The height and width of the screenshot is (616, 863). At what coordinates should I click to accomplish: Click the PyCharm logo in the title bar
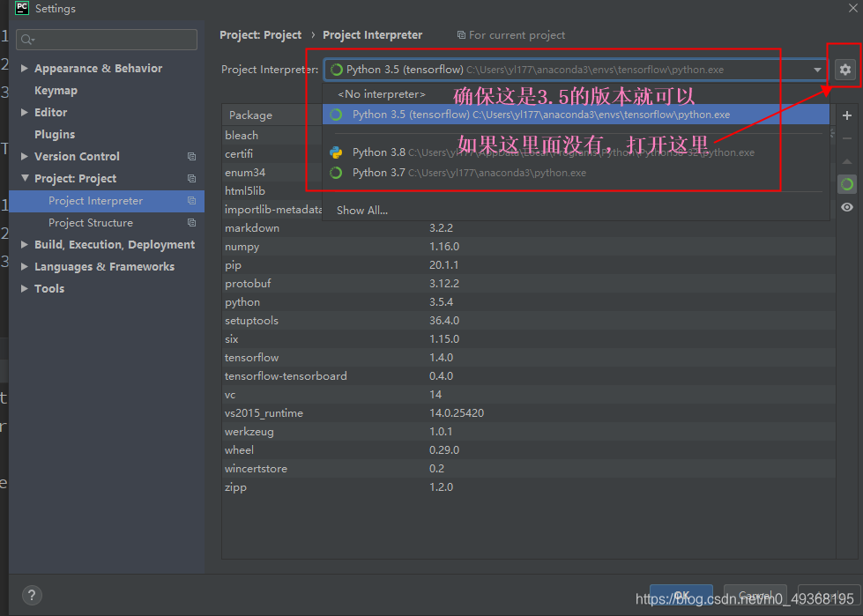tap(21, 8)
